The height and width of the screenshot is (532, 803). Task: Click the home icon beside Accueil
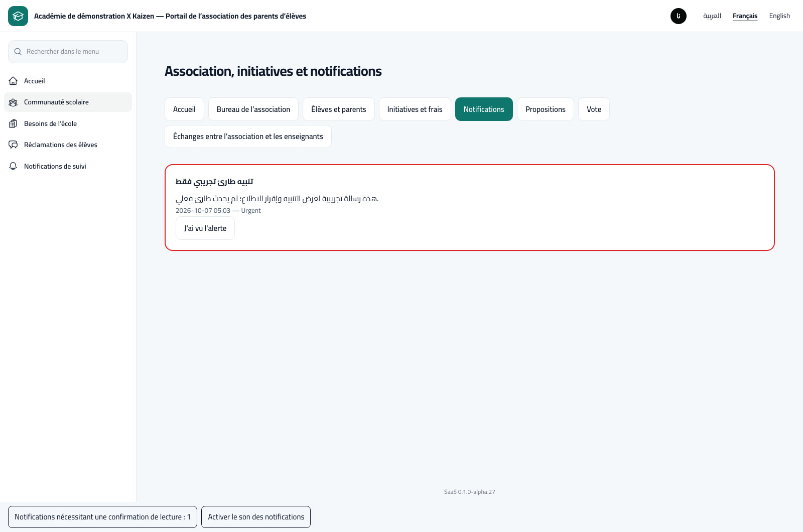[x=13, y=81]
